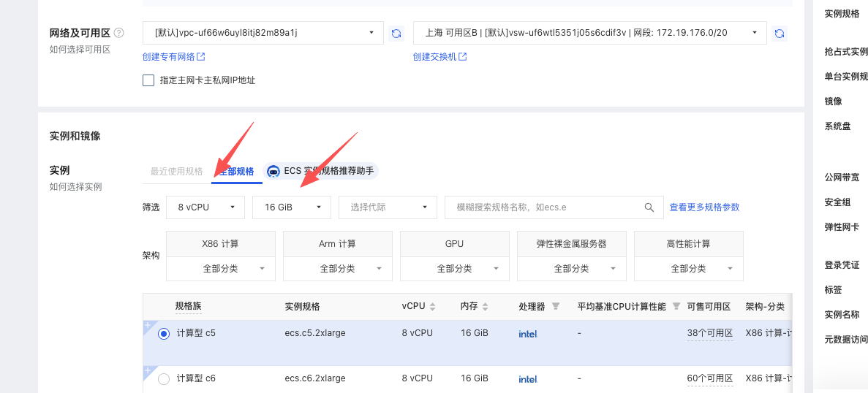
Task: Sort table by vCPU column
Action: click(x=432, y=307)
